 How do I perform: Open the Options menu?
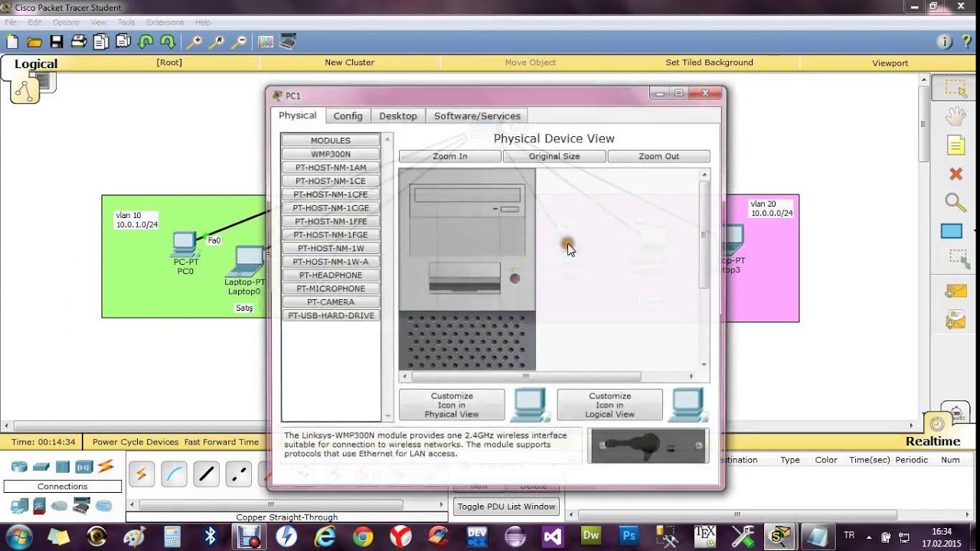click(x=66, y=22)
